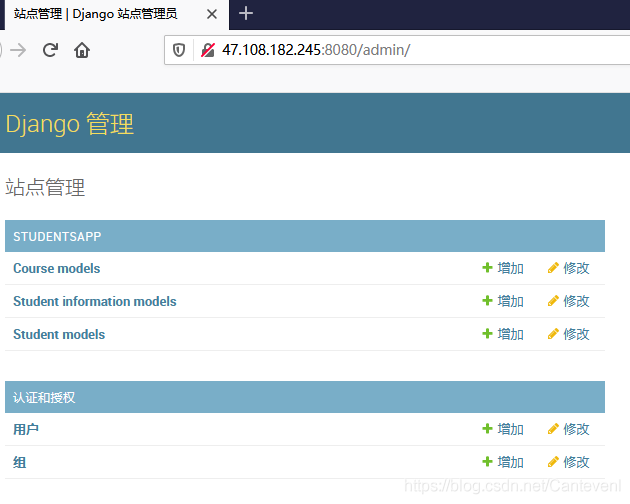Click 增加 for Course models
630x504 pixels.
[x=503, y=268]
